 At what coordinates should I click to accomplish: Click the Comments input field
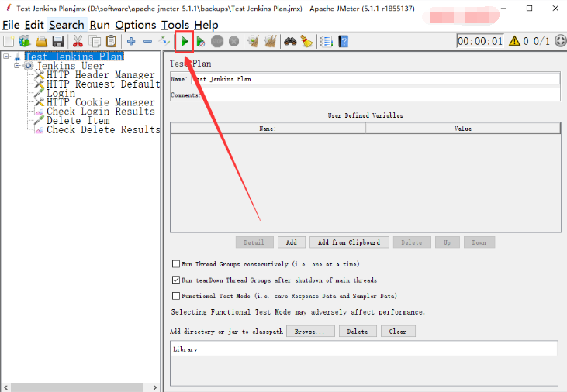point(380,95)
